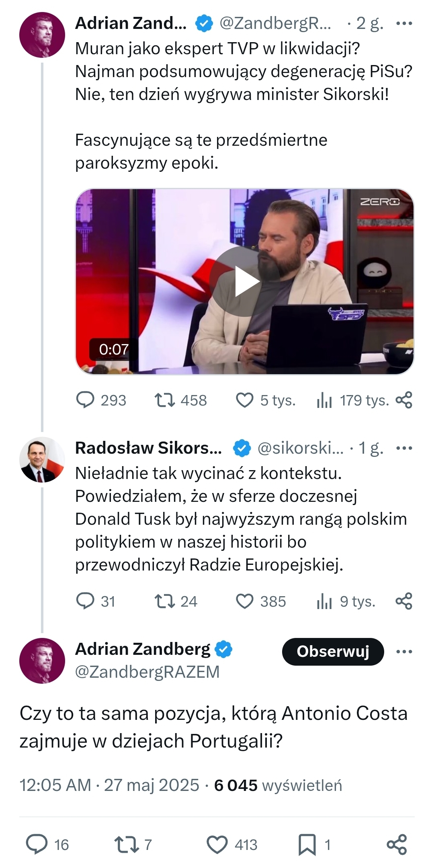Screen dimensions: 432x868
Task: View the 9 tys. views on Sikorski's reply
Action: click(x=324, y=601)
